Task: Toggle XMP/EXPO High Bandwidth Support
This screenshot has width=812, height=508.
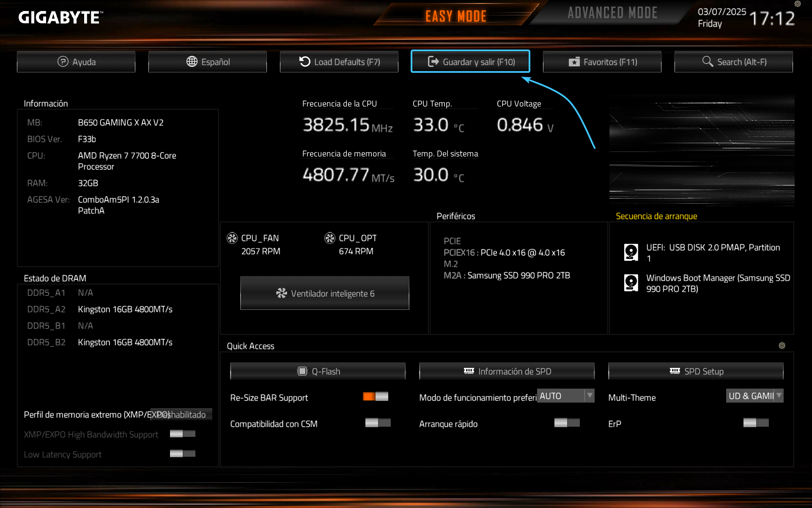Action: coord(183,433)
